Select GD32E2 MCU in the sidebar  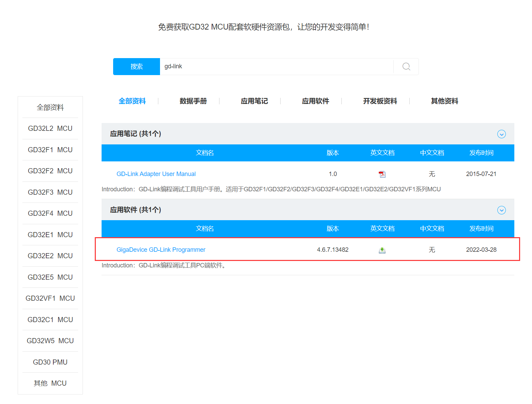click(50, 256)
